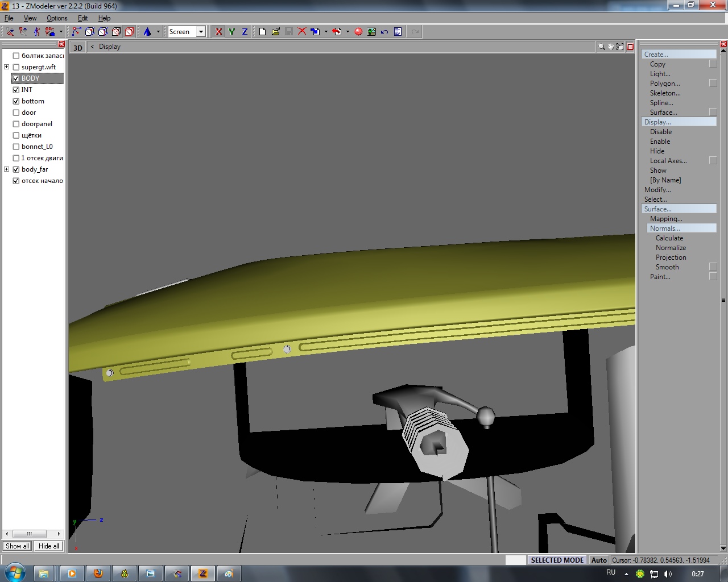
Task: Open the Options menu
Action: (x=57, y=18)
